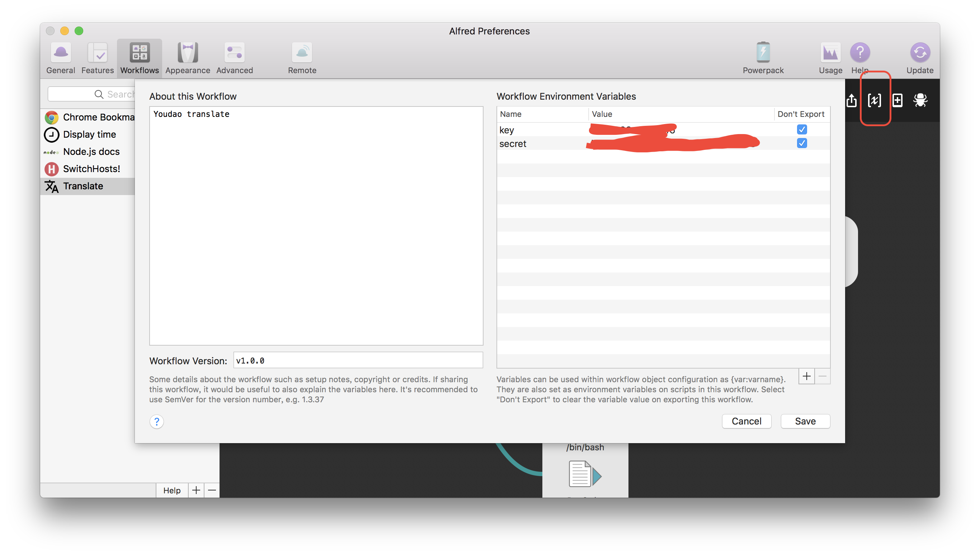This screenshot has width=980, height=555.
Task: Toggle Don't Export for secret variable
Action: tap(802, 143)
